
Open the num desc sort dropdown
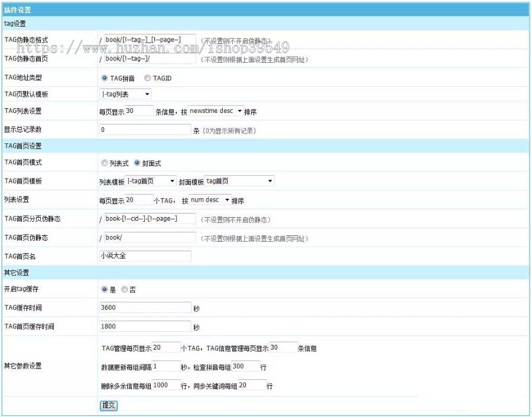[x=210, y=200]
